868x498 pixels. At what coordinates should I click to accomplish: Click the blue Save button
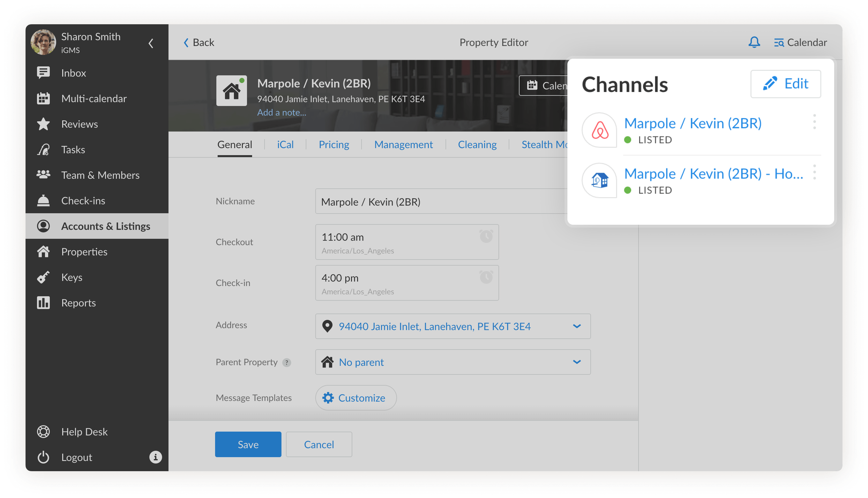click(248, 445)
